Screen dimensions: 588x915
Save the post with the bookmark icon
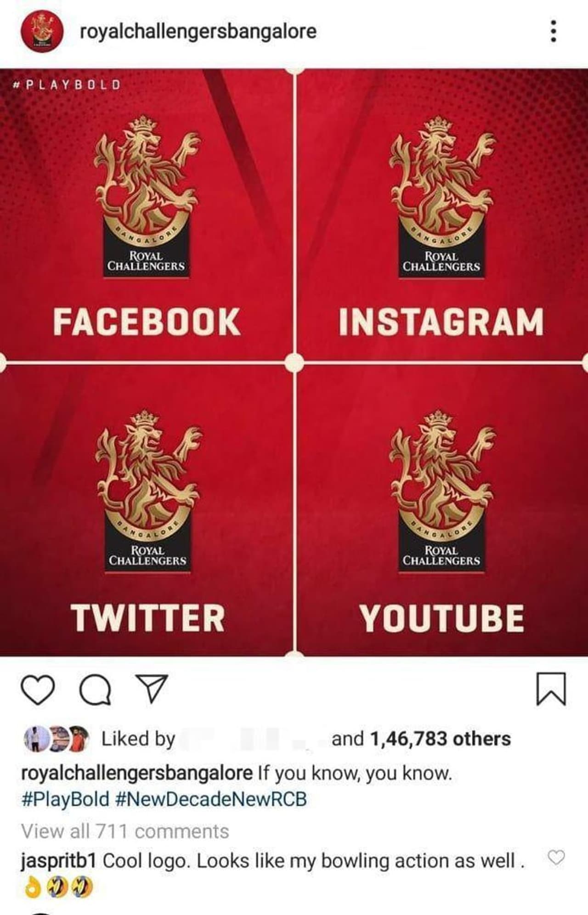click(x=551, y=689)
